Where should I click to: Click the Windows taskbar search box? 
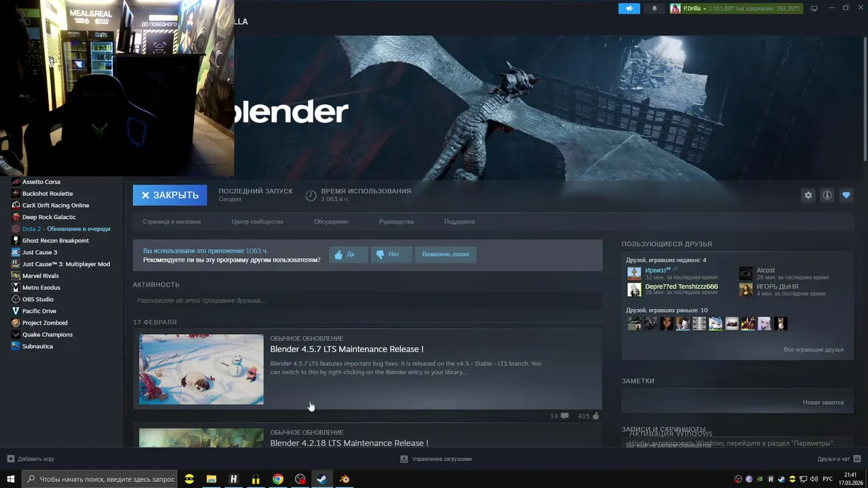[100, 479]
